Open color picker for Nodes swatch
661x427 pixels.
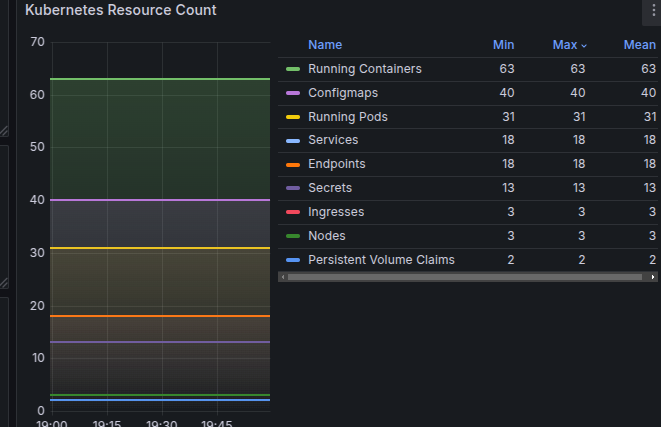pos(293,236)
